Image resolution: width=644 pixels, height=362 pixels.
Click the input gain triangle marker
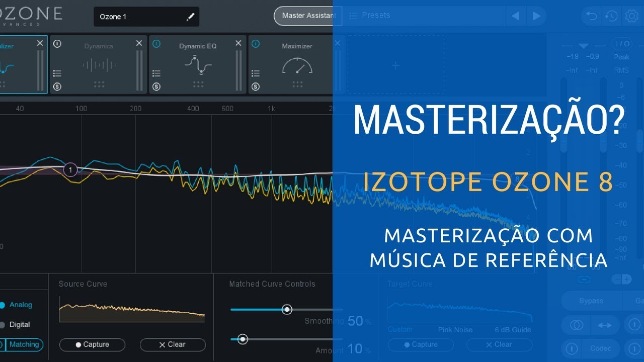tap(583, 46)
